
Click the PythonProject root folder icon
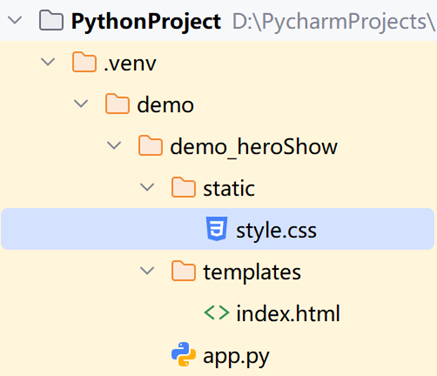tap(51, 20)
